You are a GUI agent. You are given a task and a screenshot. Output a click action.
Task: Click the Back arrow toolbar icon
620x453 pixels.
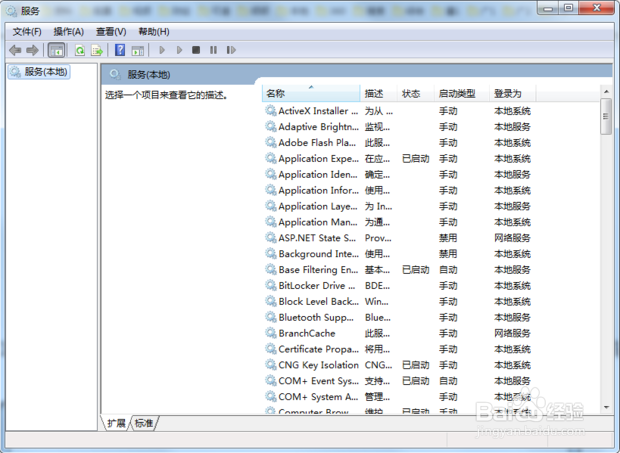pos(15,50)
